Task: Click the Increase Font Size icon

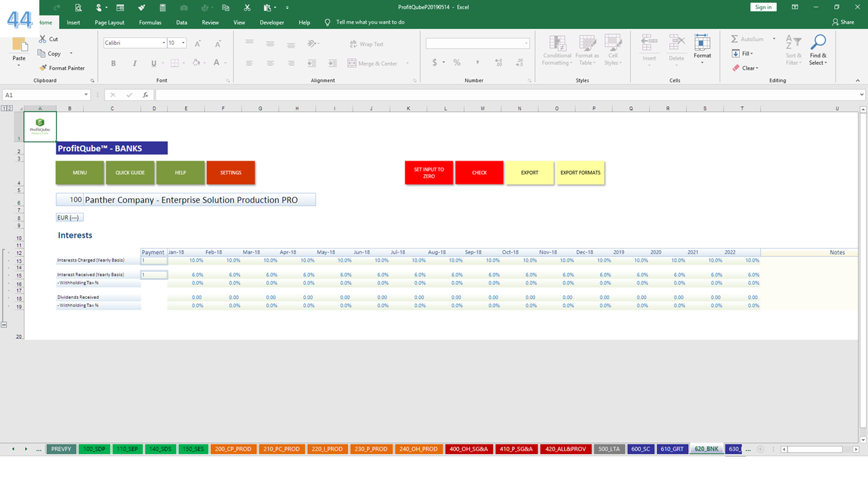Action: pos(198,43)
